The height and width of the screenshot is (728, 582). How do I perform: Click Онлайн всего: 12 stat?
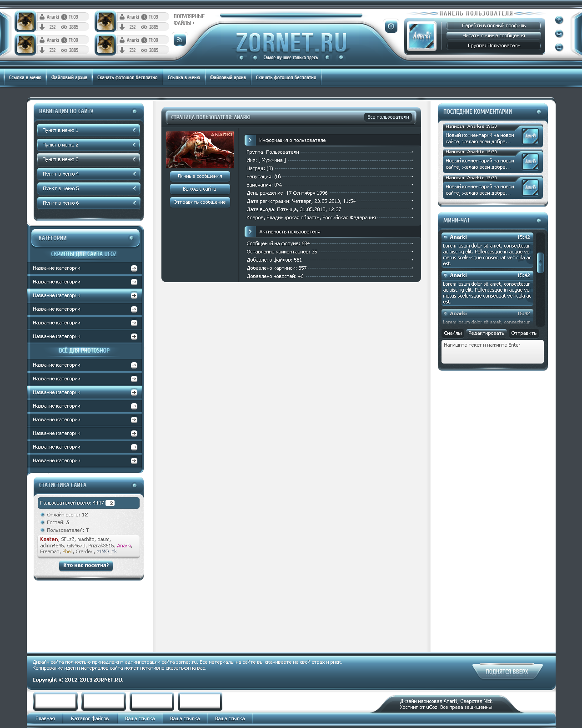click(x=67, y=515)
